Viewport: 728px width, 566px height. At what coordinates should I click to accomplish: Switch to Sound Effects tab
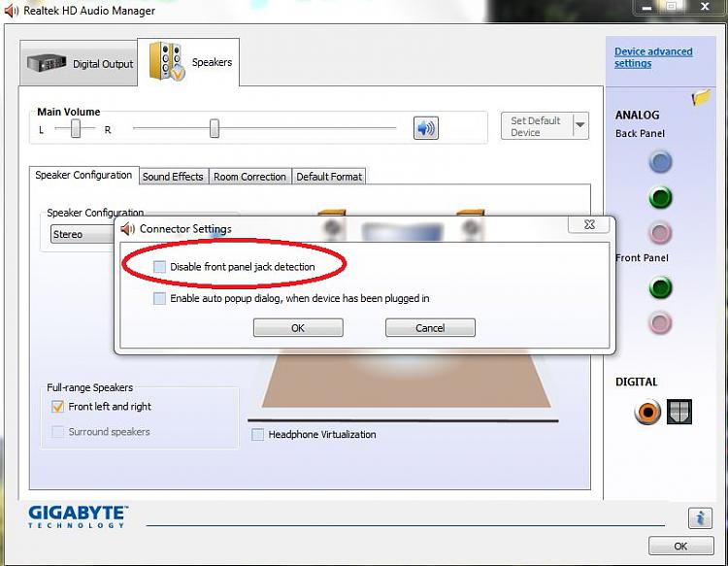pyautogui.click(x=173, y=177)
